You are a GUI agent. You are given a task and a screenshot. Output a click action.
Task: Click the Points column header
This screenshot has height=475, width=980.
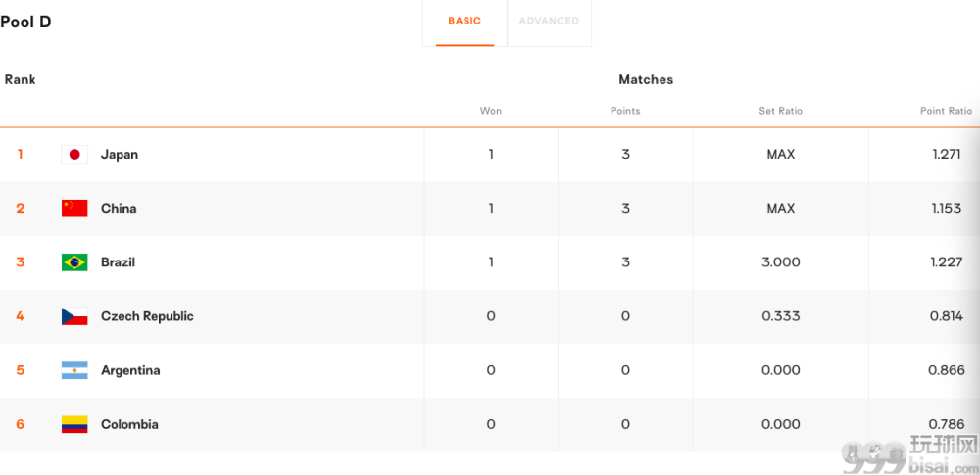click(x=625, y=111)
